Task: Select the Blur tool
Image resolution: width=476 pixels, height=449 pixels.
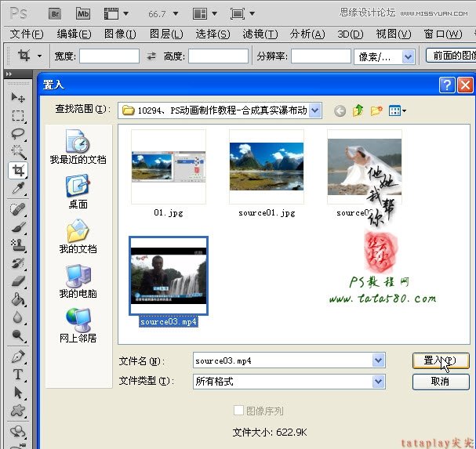Action: tap(18, 317)
